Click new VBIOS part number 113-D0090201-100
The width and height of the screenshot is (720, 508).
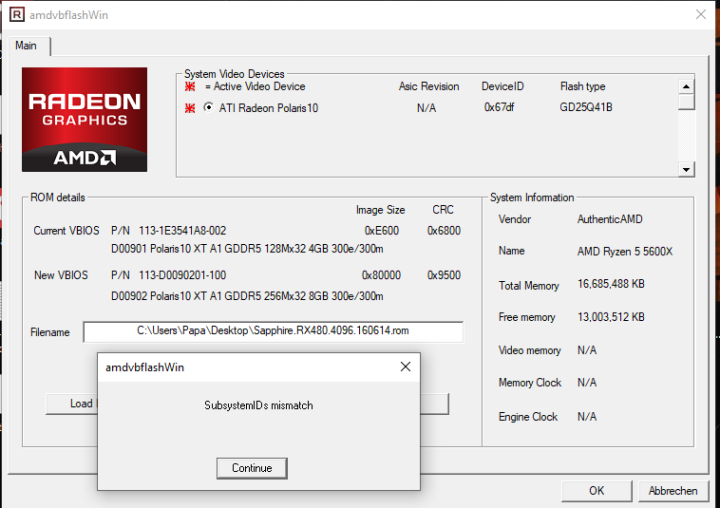pyautogui.click(x=182, y=275)
